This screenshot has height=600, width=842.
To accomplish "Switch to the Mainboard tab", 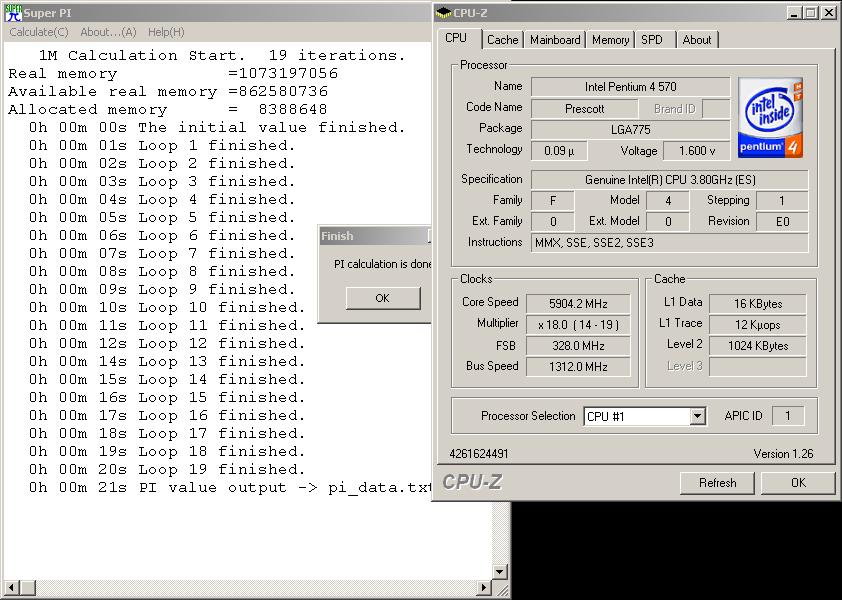I will pyautogui.click(x=555, y=40).
